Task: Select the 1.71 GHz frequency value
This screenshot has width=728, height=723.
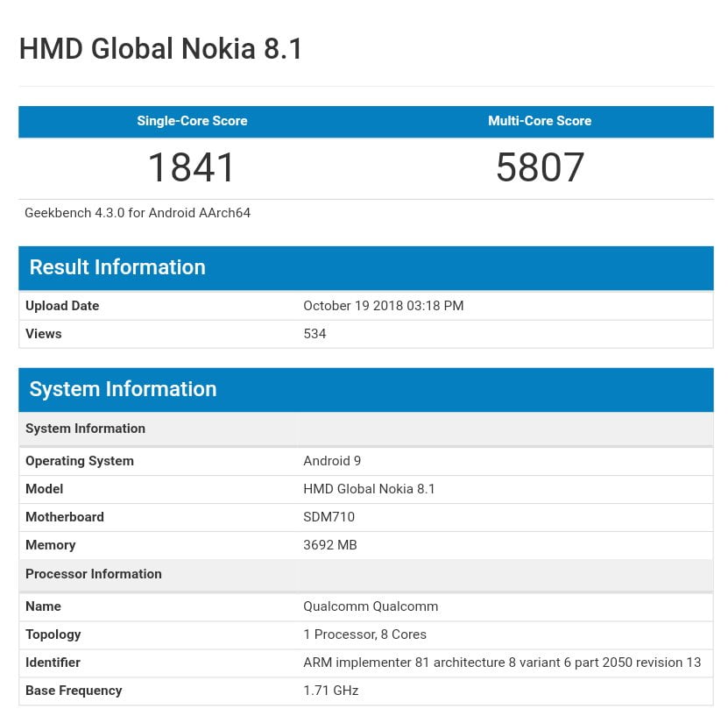Action: pos(331,691)
